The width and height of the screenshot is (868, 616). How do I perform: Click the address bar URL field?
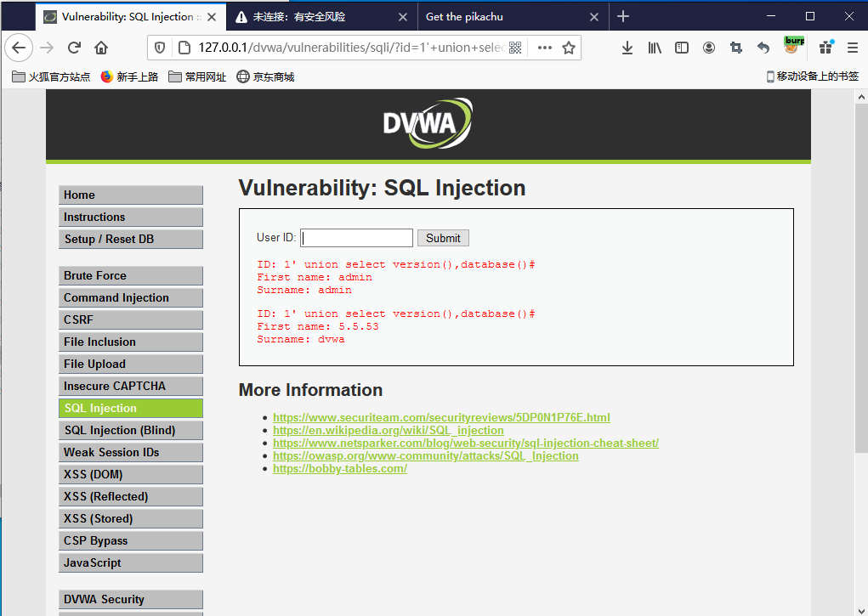[x=350, y=48]
